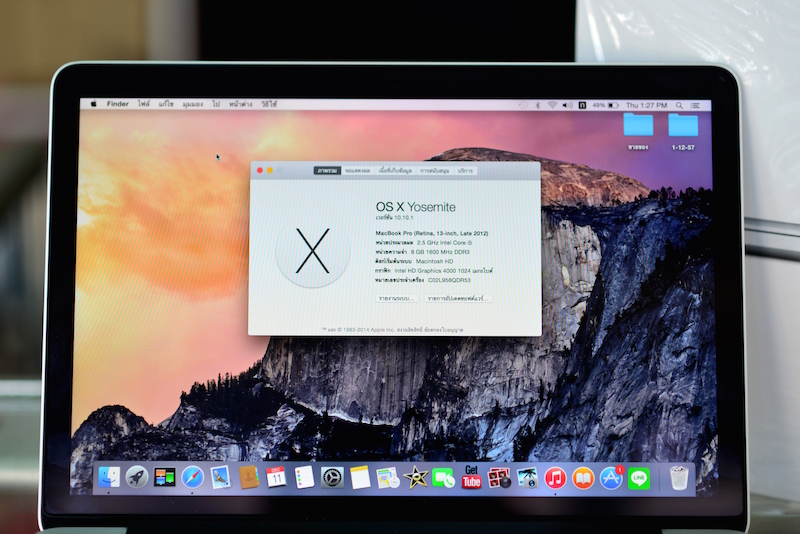This screenshot has width=800, height=534.
Task: Close the About This Mac window
Action: (x=260, y=170)
